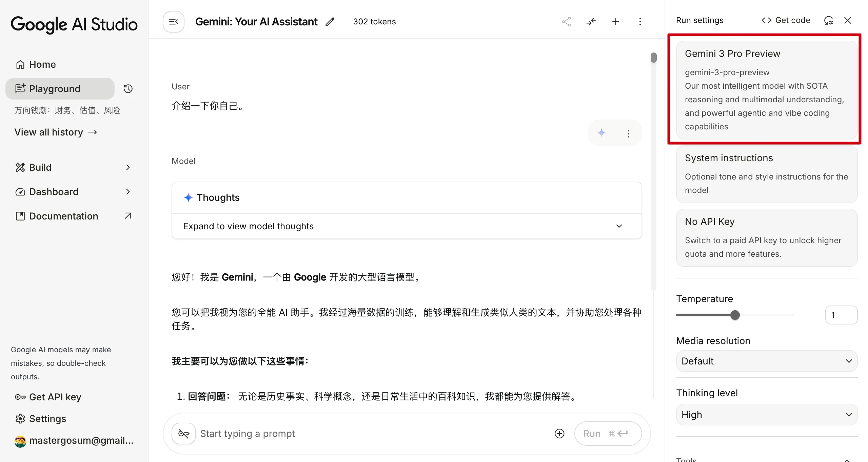Open Playground history with the clock icon

pyautogui.click(x=128, y=88)
